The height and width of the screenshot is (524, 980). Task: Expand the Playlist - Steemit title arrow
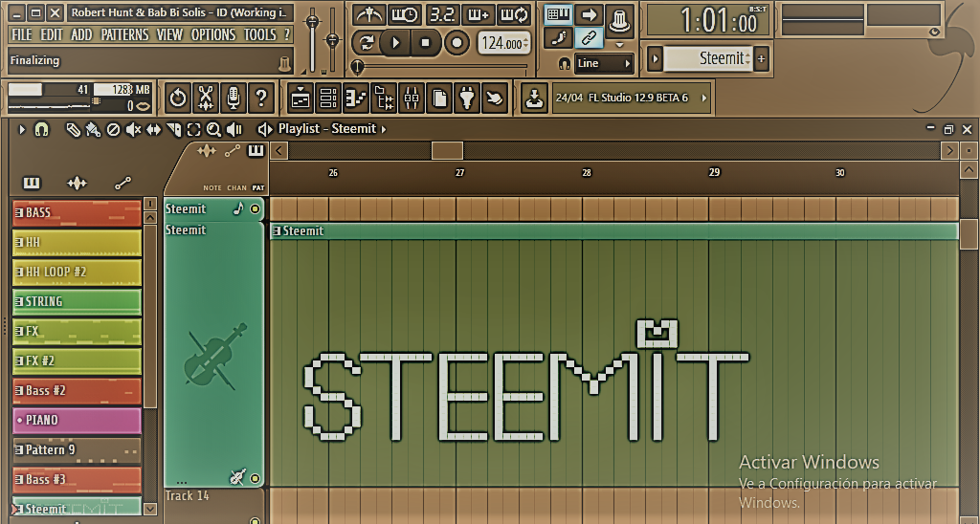click(x=384, y=129)
